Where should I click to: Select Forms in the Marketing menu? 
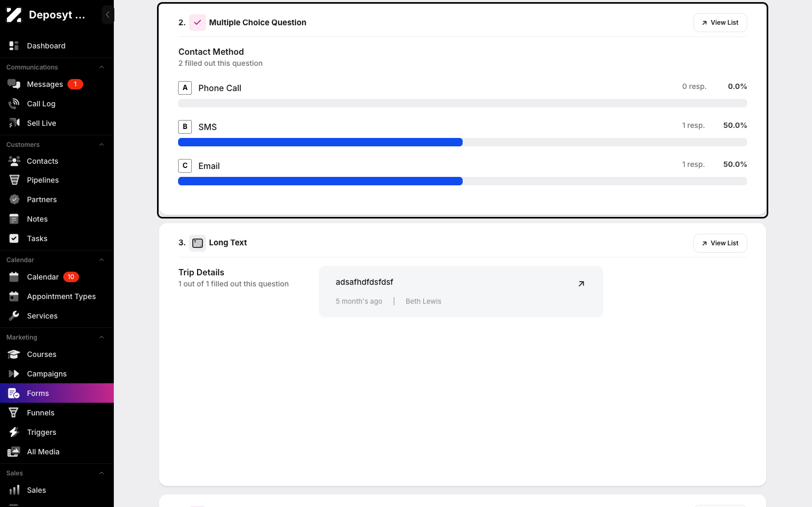point(57,393)
